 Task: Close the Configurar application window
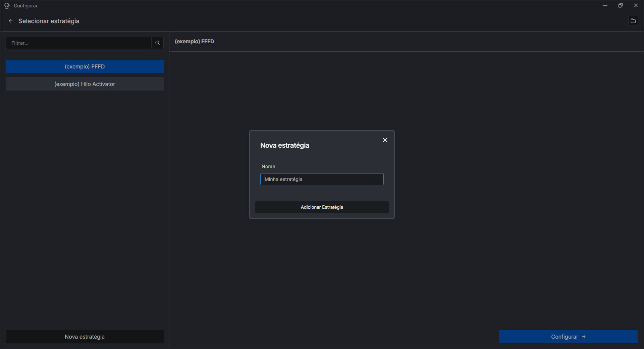[x=636, y=5]
